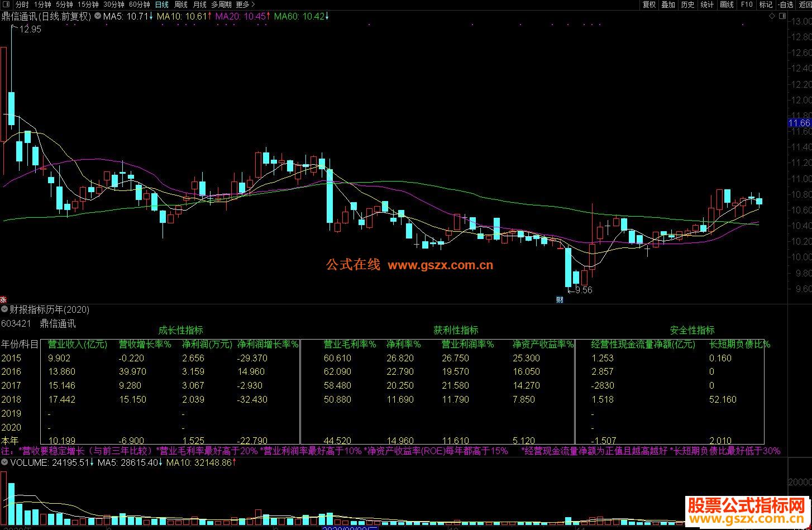
Task: Click the diamond marker icon near price axis
Action: point(772,16)
